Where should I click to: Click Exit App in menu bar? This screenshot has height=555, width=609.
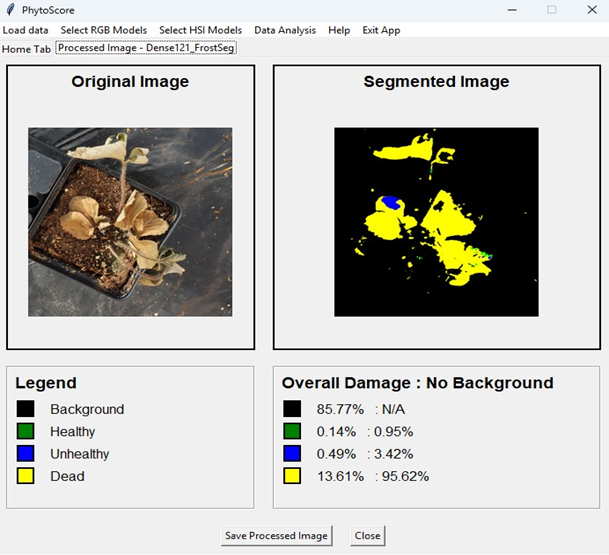(381, 30)
